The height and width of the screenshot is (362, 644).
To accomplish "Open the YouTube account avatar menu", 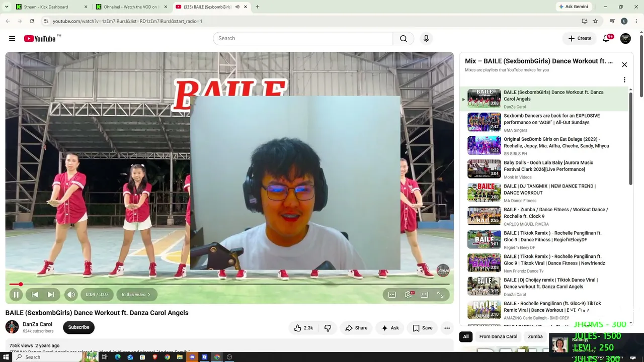I will 625,39.
